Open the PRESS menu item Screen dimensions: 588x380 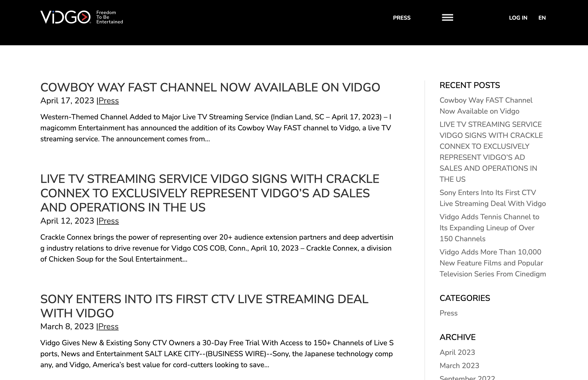pyautogui.click(x=401, y=18)
